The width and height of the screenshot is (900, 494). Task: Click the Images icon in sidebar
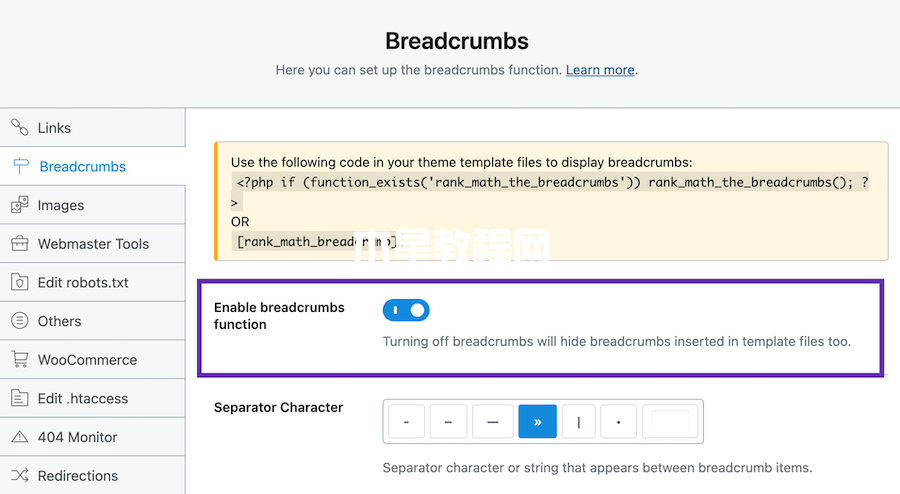click(x=20, y=205)
